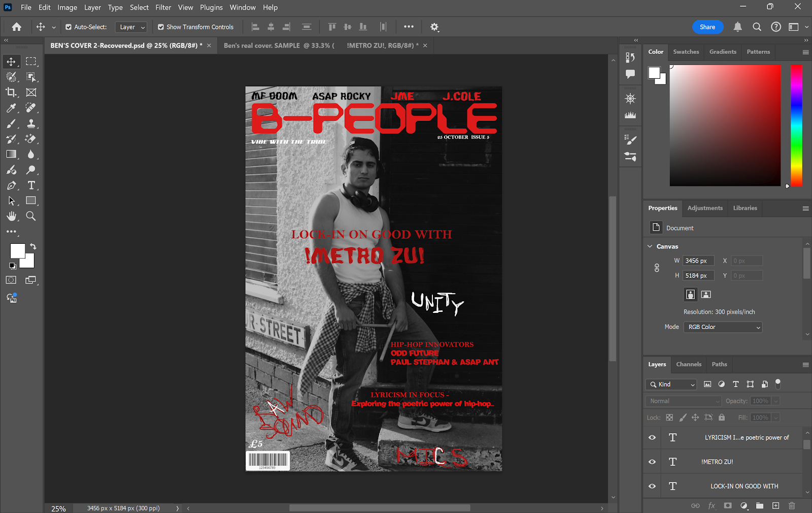Click the hue spectrum slider
This screenshot has width=812, height=513.
(x=796, y=125)
